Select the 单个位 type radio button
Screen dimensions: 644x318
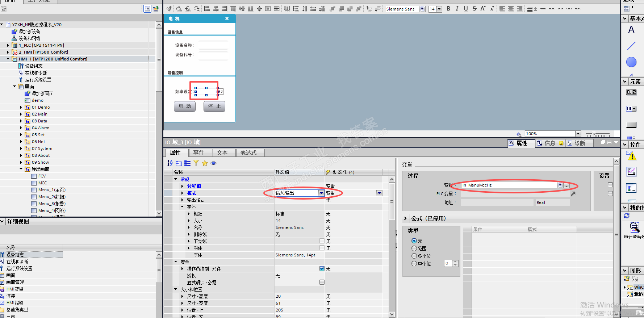(x=414, y=264)
